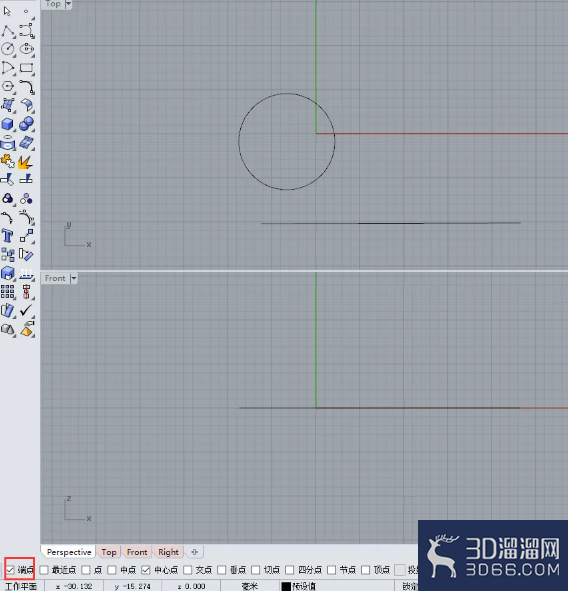Click the extract surface blue box icon
The width and height of the screenshot is (568, 591).
point(8,273)
